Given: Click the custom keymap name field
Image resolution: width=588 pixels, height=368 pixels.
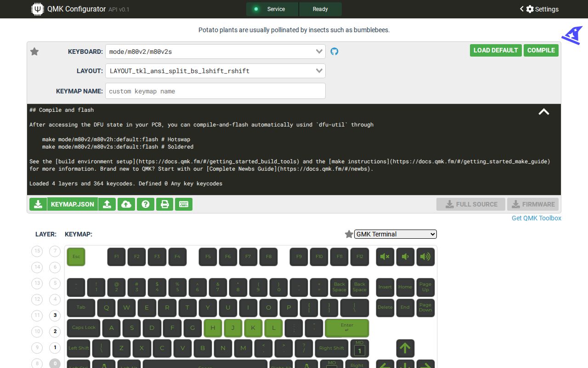Looking at the screenshot, I should [215, 91].
